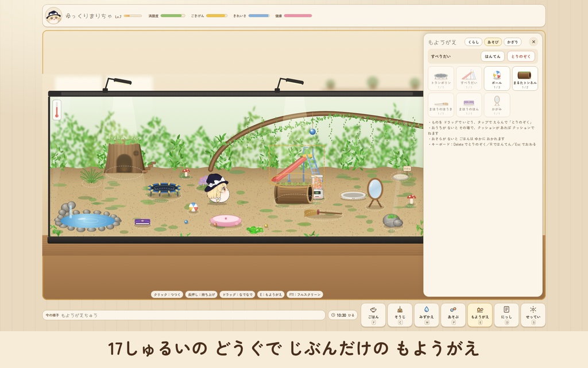This screenshot has width=588, height=368.
Task: Remove the item with とりのぞく
Action: 521,56
